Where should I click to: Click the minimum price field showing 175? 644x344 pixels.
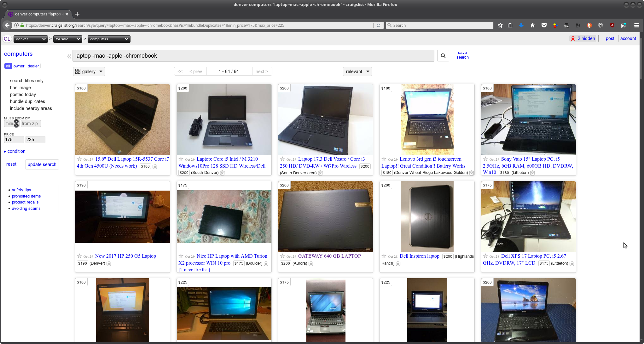point(14,140)
